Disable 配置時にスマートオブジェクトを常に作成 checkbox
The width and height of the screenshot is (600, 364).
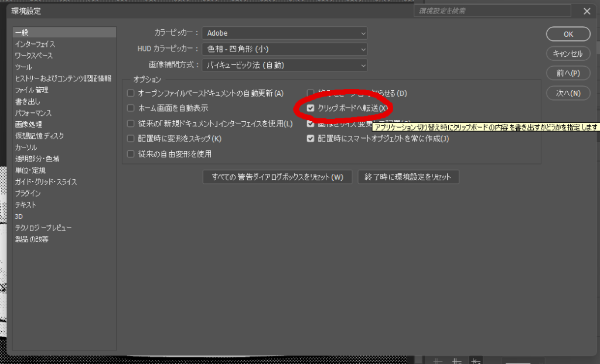pos(311,139)
